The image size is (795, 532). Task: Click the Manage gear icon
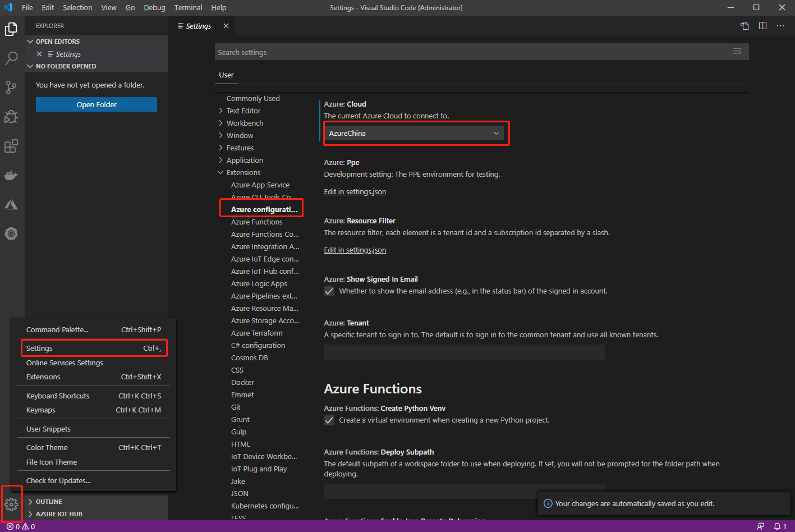coord(11,504)
